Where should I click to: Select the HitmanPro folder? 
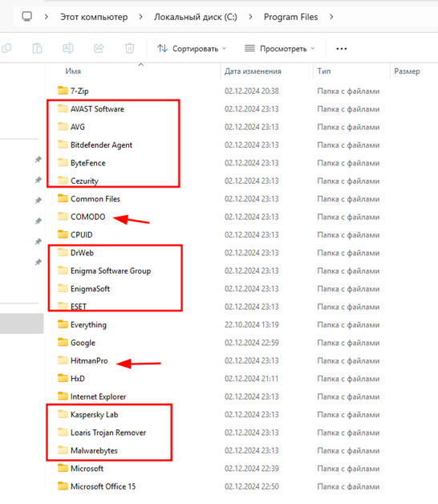click(x=83, y=360)
